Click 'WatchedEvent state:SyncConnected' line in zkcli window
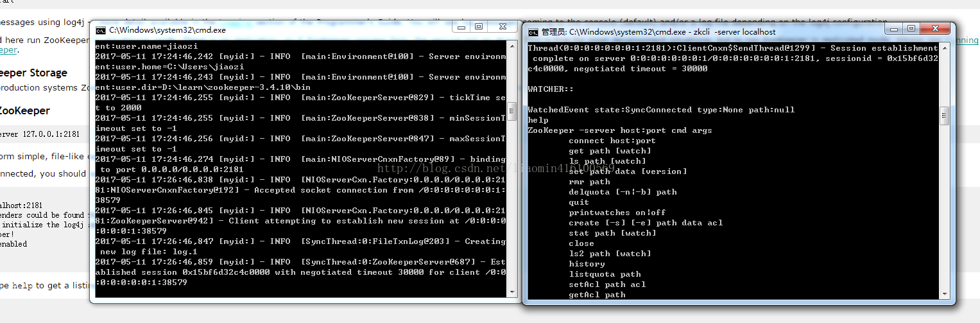Viewport: 980px width, 323px height. [661, 110]
